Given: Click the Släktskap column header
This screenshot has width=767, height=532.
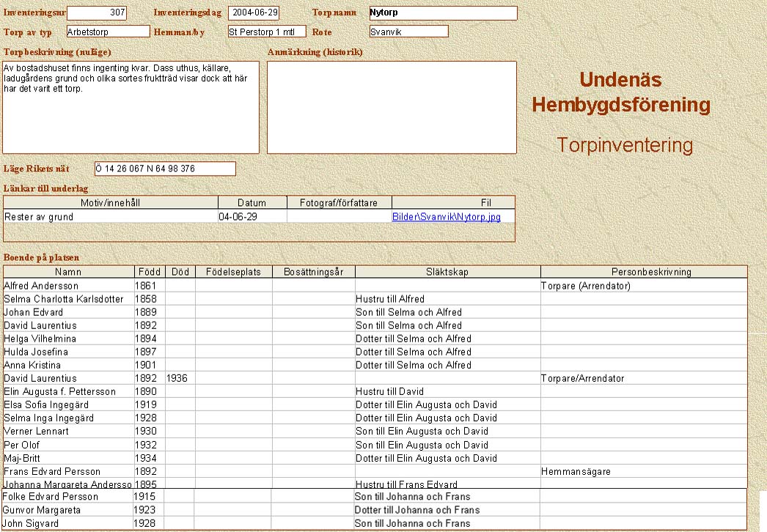Looking at the screenshot, I should click(447, 272).
